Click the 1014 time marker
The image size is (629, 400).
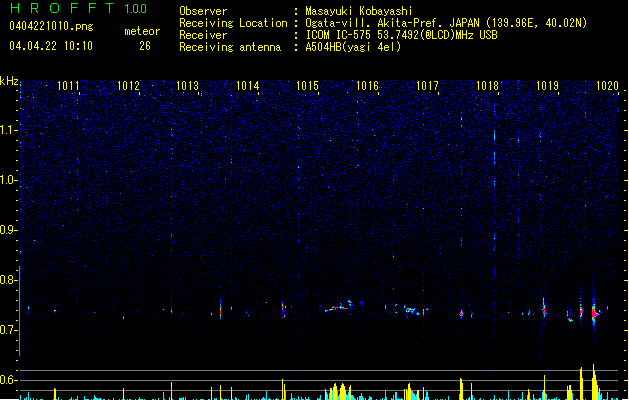(x=248, y=86)
